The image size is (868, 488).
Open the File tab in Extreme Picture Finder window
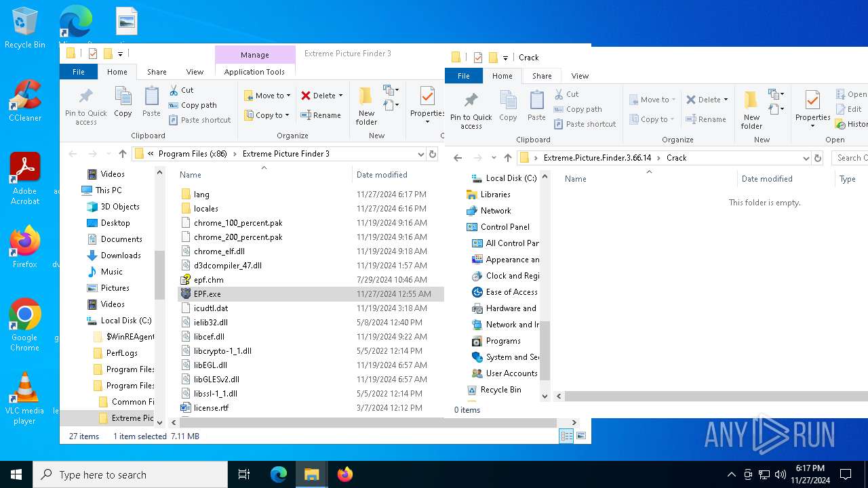coord(79,72)
